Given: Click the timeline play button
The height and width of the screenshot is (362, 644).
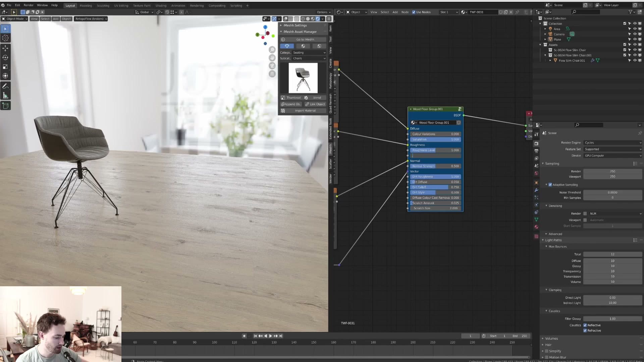Looking at the screenshot, I should pyautogui.click(x=270, y=336).
